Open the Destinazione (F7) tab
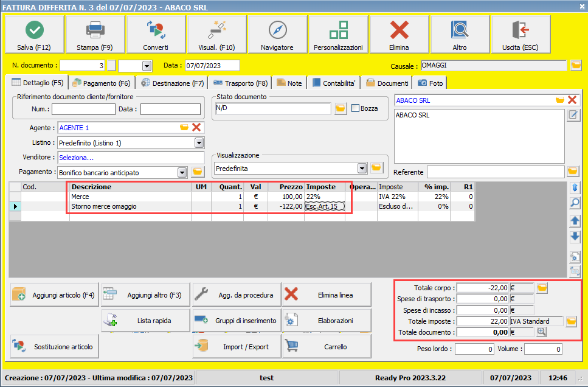This screenshot has width=588, height=387. point(173,83)
